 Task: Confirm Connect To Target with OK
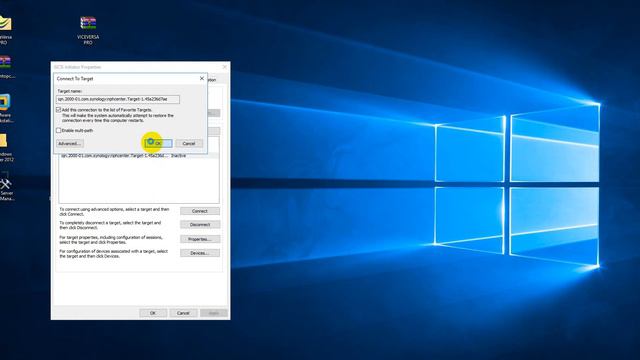click(158, 144)
